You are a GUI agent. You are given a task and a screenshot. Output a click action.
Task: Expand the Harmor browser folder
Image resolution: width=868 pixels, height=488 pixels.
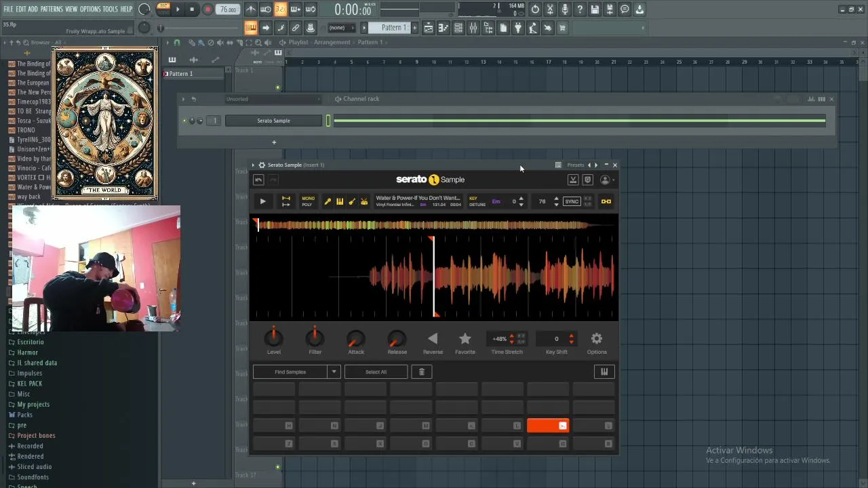pyautogui.click(x=27, y=352)
